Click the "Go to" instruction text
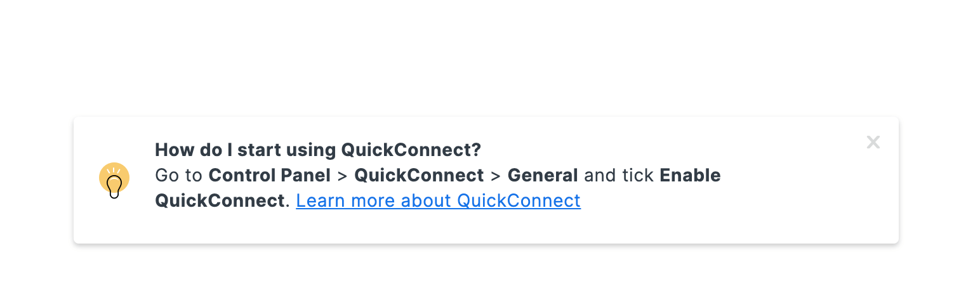 [178, 176]
